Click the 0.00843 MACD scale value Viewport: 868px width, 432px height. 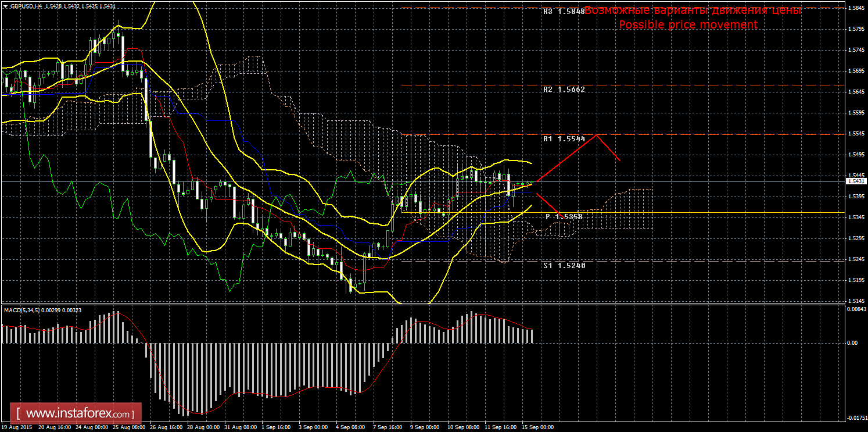point(857,309)
